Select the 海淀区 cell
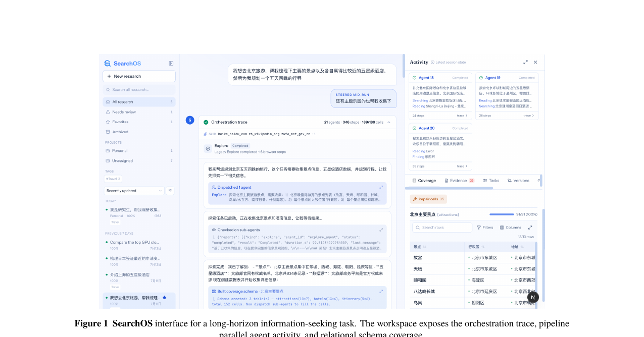 pyautogui.click(x=486, y=280)
